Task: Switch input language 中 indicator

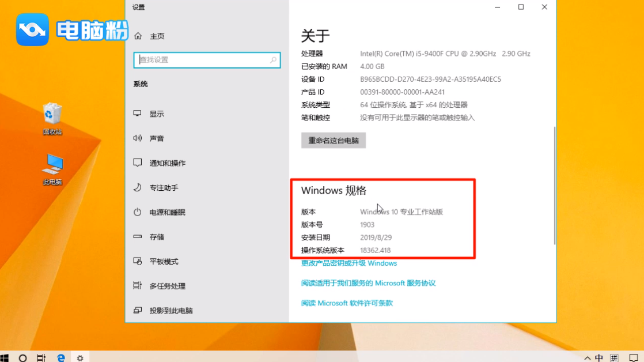Action: tap(599, 359)
